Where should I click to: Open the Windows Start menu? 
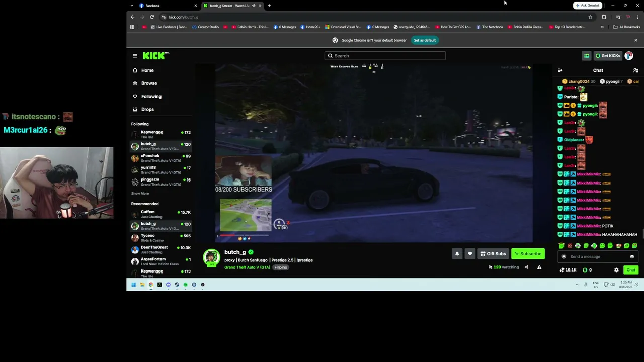click(x=133, y=285)
